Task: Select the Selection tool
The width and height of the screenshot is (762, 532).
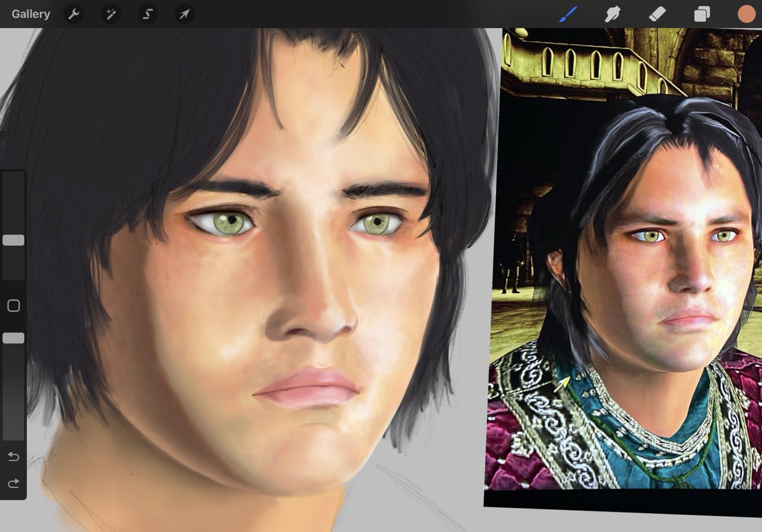Action: tap(148, 14)
